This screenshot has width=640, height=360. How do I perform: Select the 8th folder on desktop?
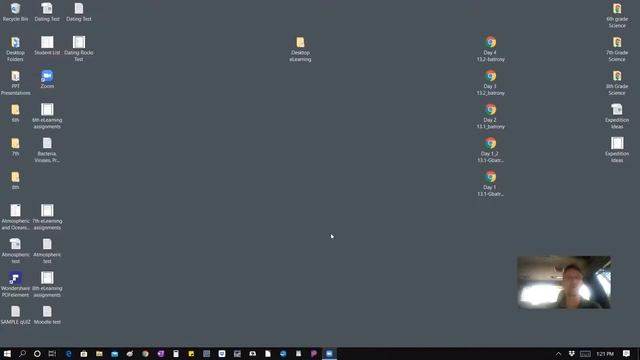[15, 180]
